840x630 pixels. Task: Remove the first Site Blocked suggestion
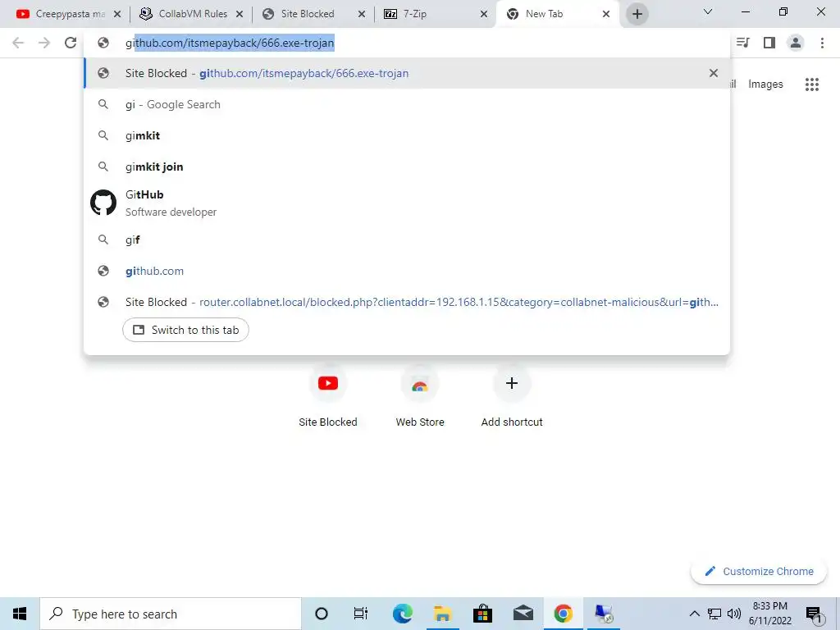(713, 73)
